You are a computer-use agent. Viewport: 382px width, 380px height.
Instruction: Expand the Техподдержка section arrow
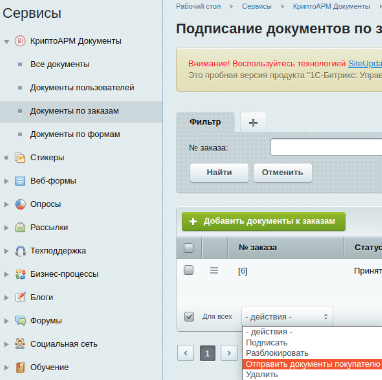click(x=6, y=251)
